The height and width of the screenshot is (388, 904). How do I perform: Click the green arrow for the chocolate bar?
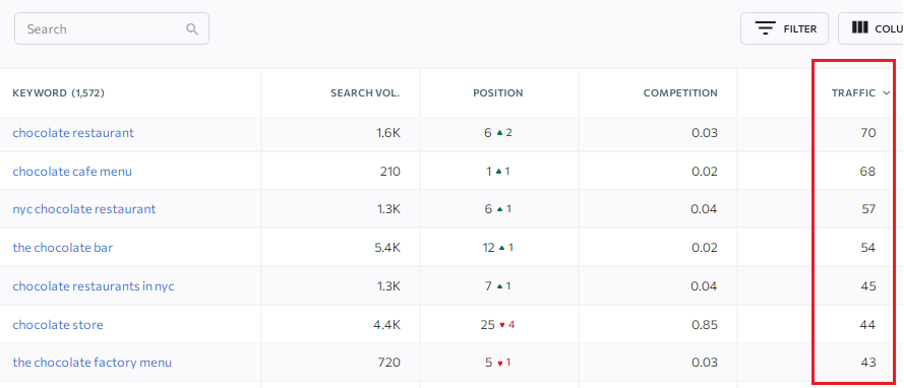502,248
